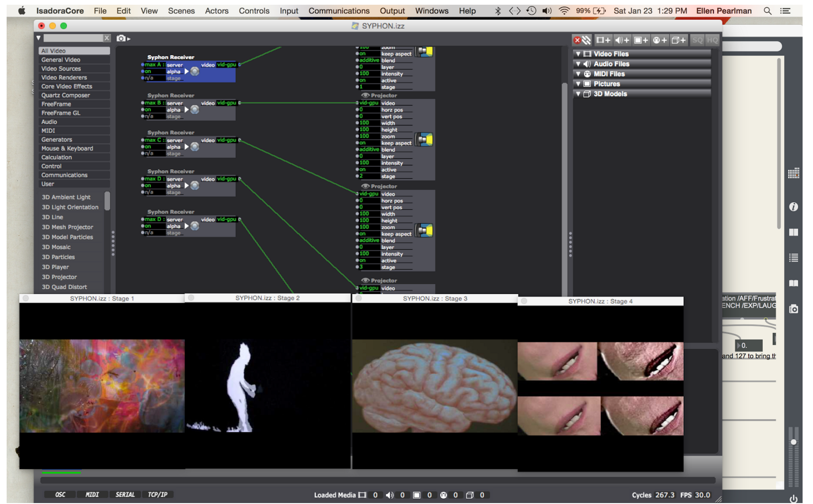Screen dimensions: 813x504
Task: Collapse the 3D Models bin triangle
Action: (578, 94)
